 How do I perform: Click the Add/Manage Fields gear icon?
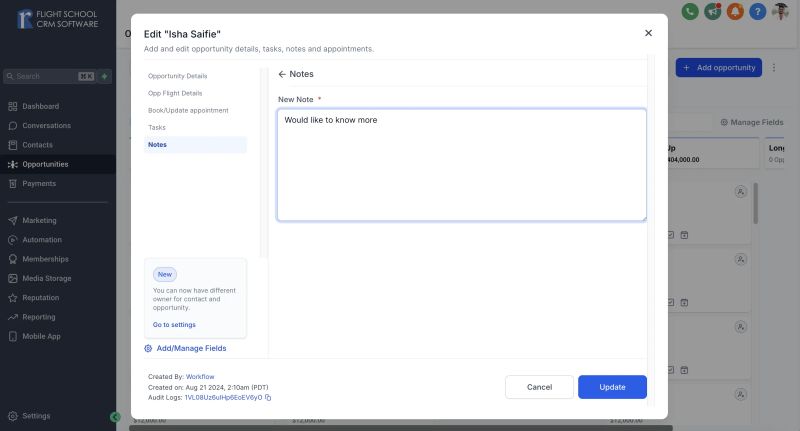148,348
